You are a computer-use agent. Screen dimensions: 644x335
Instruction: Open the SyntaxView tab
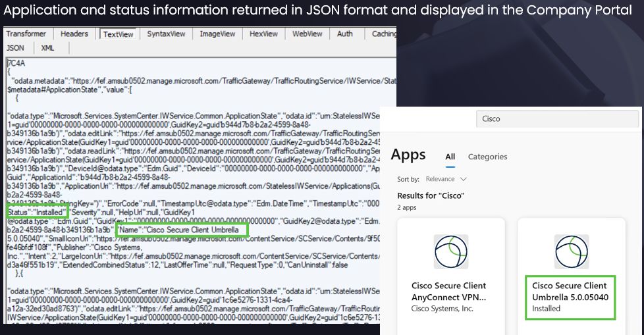click(x=166, y=34)
